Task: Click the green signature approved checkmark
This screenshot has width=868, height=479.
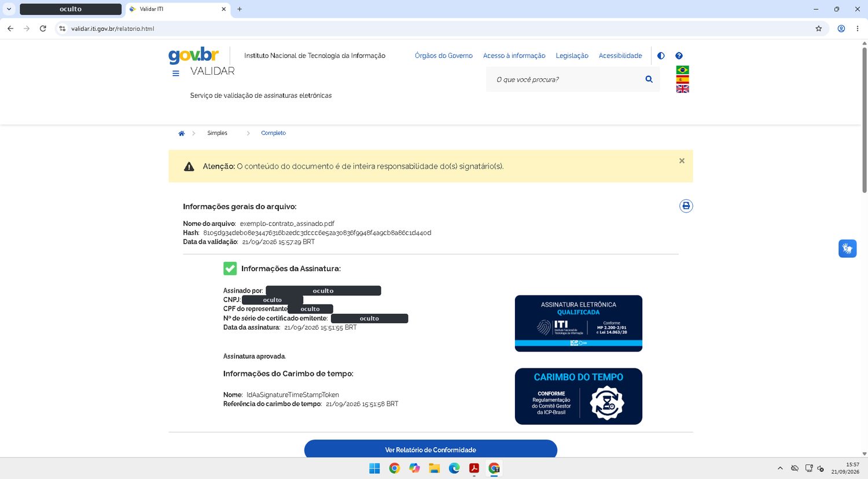Action: pos(230,268)
